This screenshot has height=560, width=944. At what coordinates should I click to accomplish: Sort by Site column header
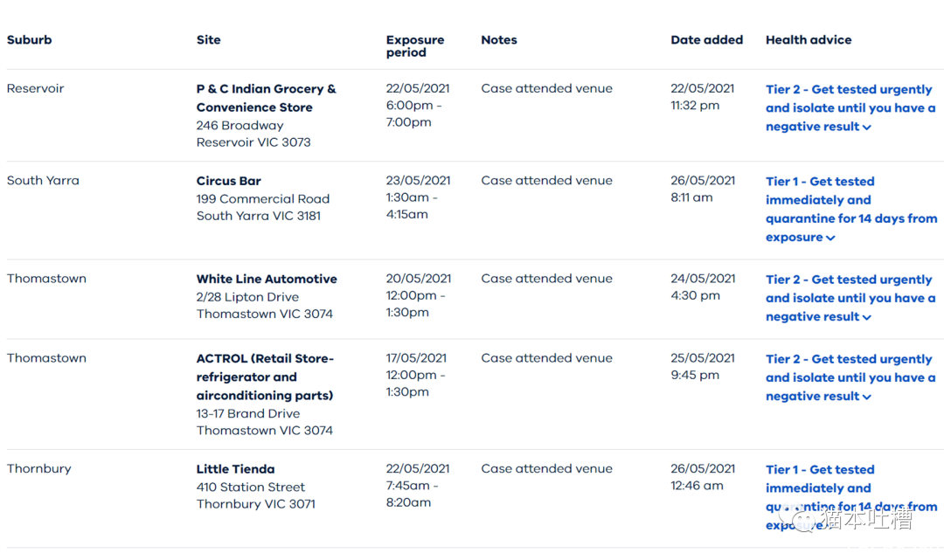208,39
